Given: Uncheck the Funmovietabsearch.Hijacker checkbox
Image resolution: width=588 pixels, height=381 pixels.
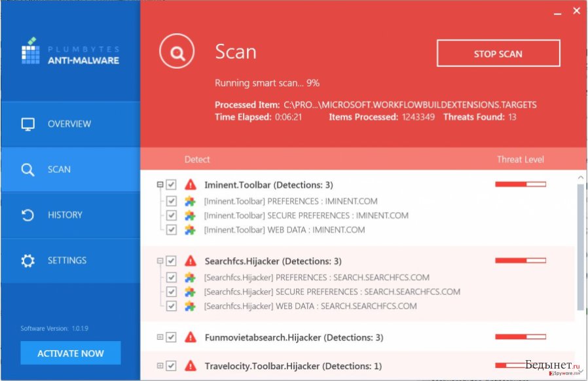Looking at the screenshot, I should (171, 336).
